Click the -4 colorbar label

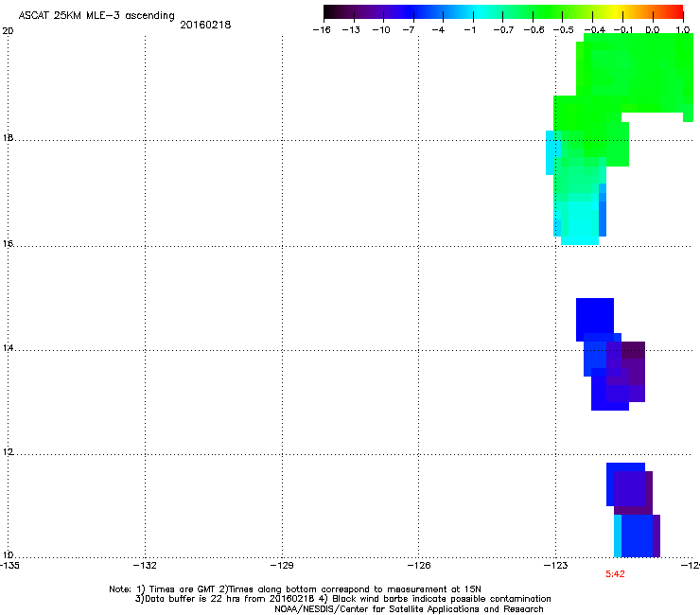pyautogui.click(x=438, y=30)
